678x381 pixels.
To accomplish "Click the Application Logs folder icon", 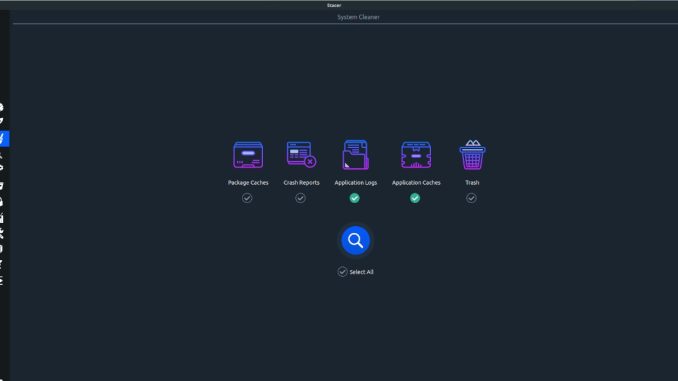I will (x=355, y=154).
